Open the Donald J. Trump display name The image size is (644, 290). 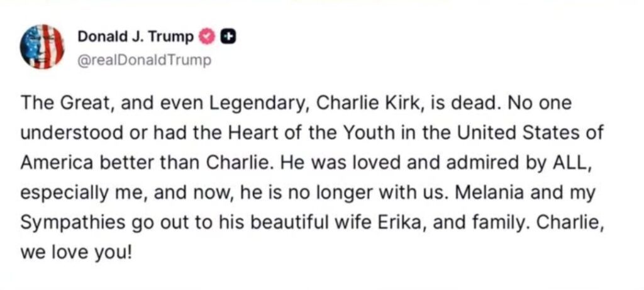[x=135, y=36]
